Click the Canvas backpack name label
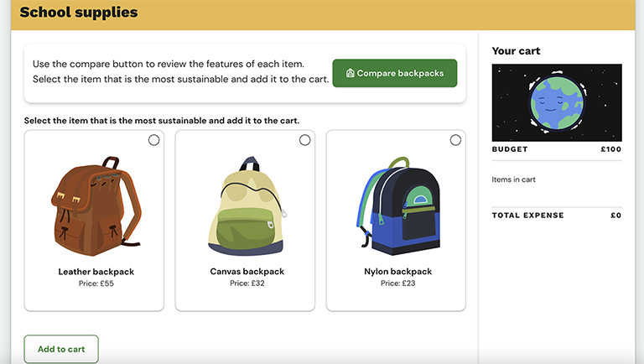 [247, 272]
